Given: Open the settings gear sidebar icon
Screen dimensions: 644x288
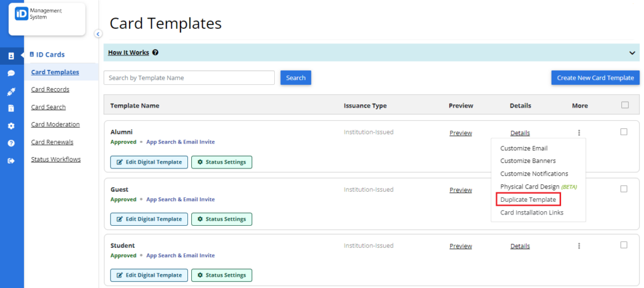Looking at the screenshot, I should click(11, 126).
